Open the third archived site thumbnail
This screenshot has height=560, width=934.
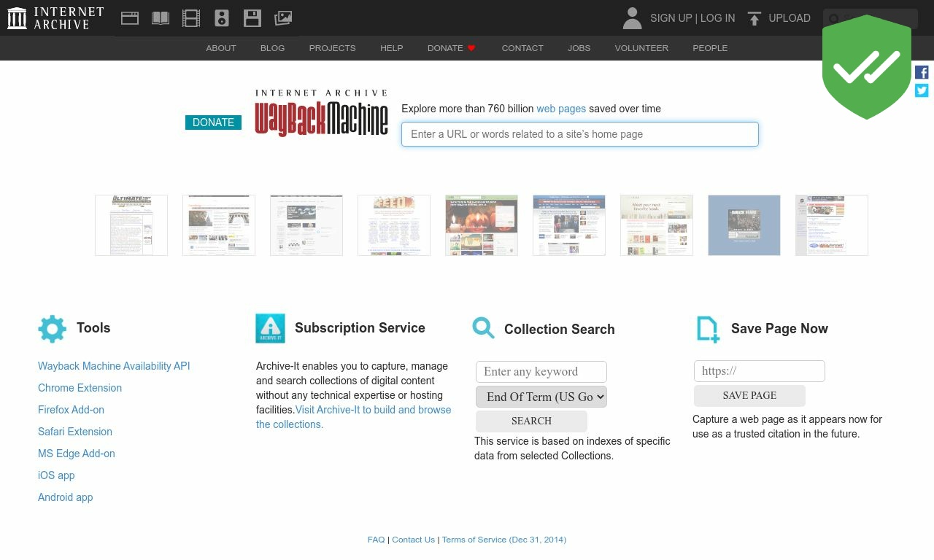point(306,225)
